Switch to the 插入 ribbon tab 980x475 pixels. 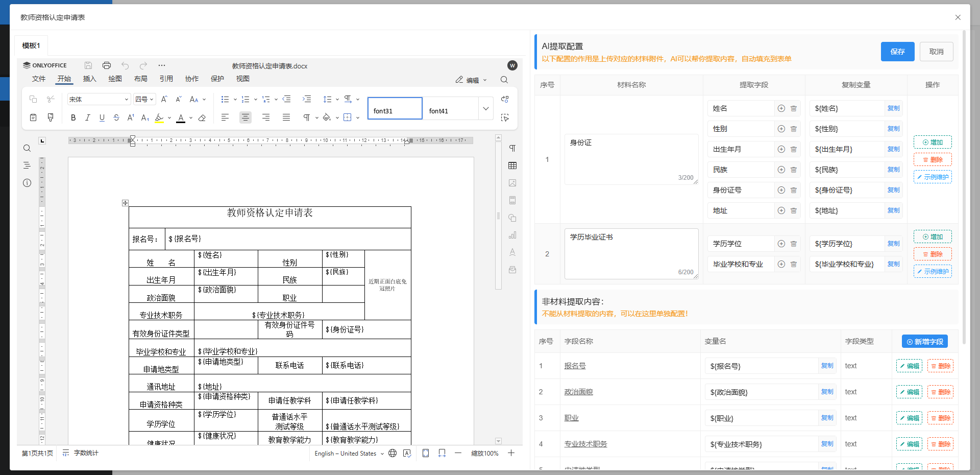pos(90,79)
